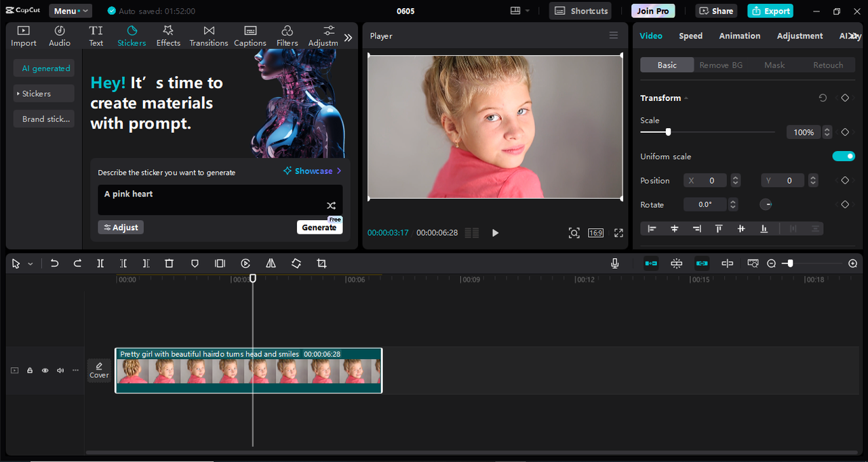Click the player fullscreen icon
Image resolution: width=868 pixels, height=462 pixels.
(618, 233)
